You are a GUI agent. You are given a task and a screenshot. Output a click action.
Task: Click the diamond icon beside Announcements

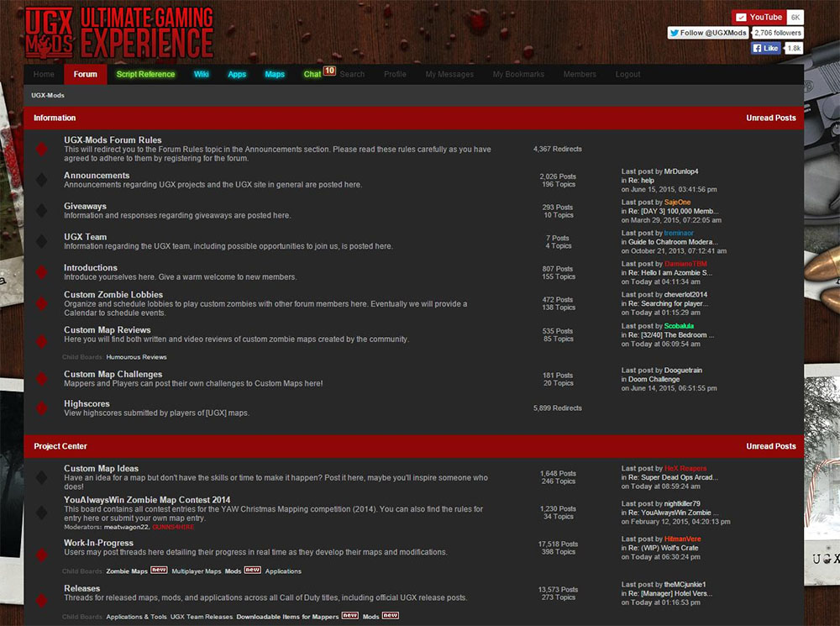[42, 180]
